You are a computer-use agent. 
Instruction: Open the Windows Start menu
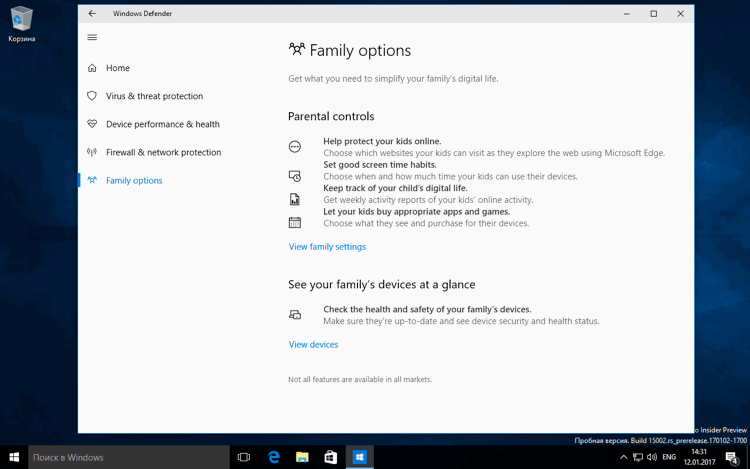(14, 458)
